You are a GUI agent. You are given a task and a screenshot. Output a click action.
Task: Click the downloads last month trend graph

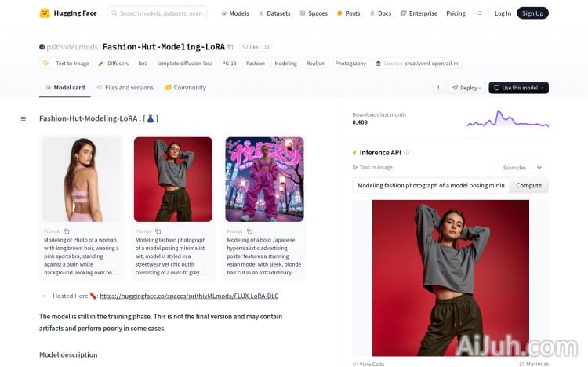coord(507,119)
